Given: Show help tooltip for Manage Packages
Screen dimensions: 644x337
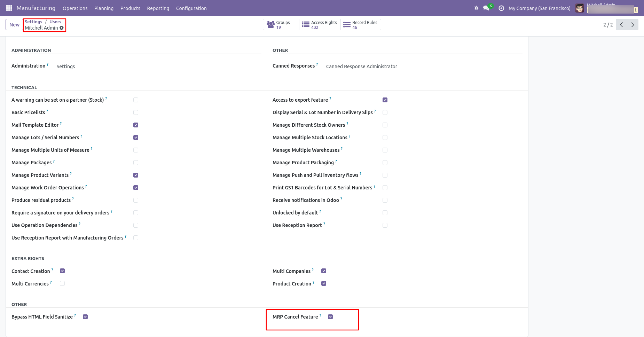Looking at the screenshot, I should (54, 161).
